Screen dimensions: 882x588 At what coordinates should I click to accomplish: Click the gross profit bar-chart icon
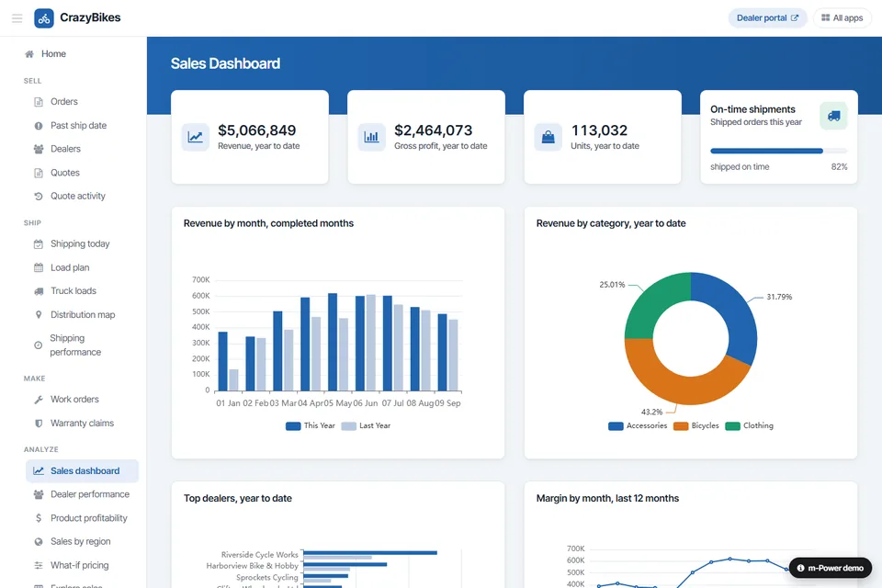pyautogui.click(x=372, y=137)
